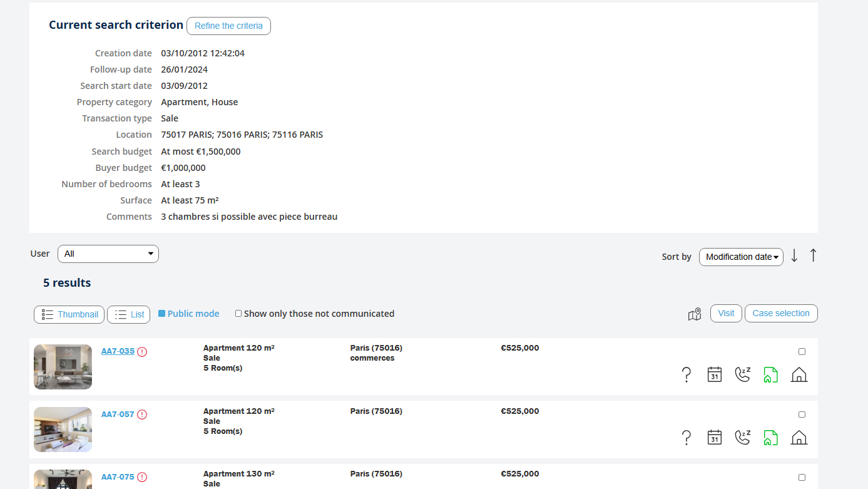Switch to List view

[x=129, y=314]
